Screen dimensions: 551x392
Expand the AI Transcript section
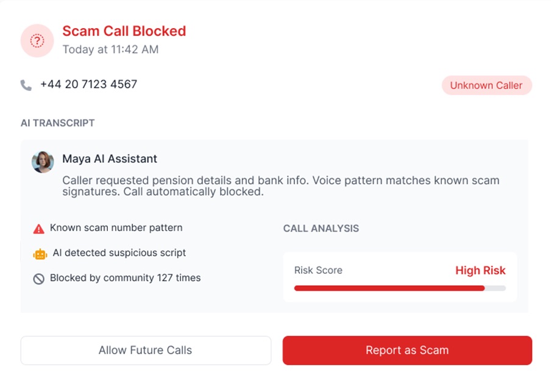[x=57, y=123]
